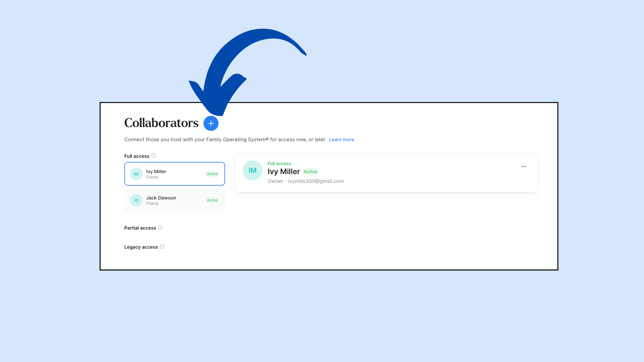Click the Partial access section label
The height and width of the screenshot is (362, 644).
click(x=140, y=228)
